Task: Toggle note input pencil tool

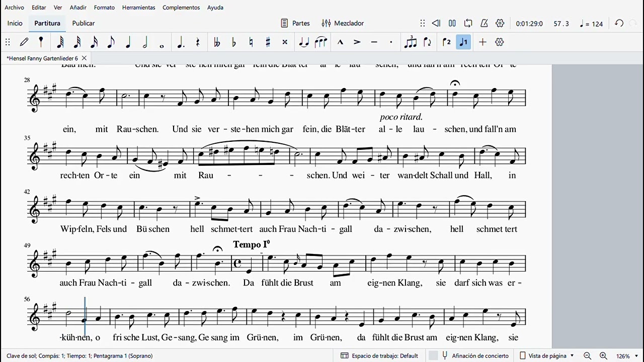Action: (24, 42)
